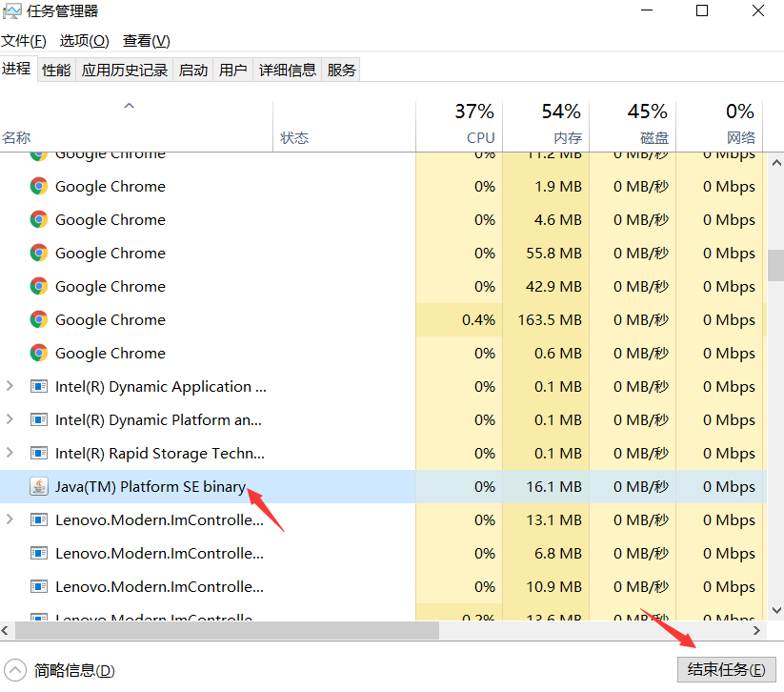
Task: Switch to the 详细信息 tab
Action: (288, 70)
